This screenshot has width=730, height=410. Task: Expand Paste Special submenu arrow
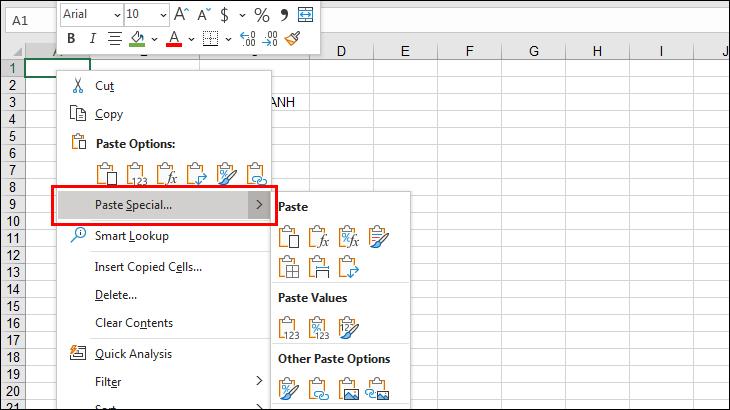[x=259, y=205]
